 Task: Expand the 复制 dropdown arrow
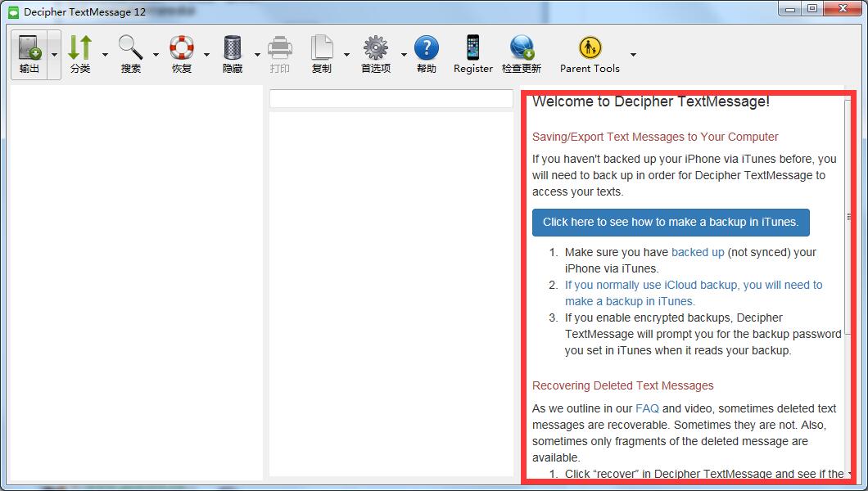346,55
